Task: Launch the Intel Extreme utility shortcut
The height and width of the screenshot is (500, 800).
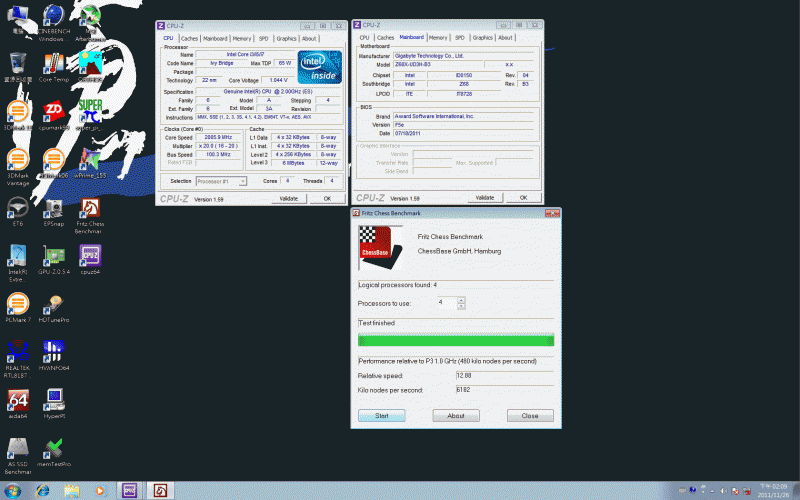Action: pyautogui.click(x=18, y=263)
